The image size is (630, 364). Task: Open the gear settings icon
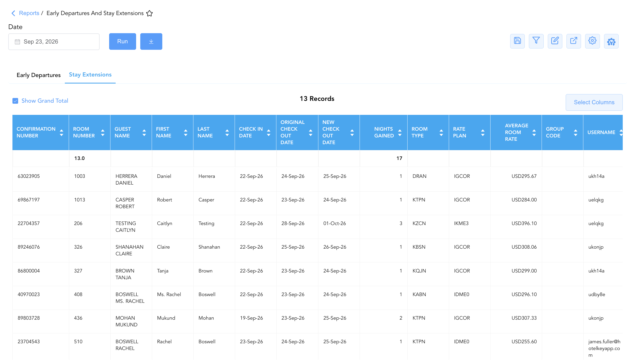tap(592, 41)
